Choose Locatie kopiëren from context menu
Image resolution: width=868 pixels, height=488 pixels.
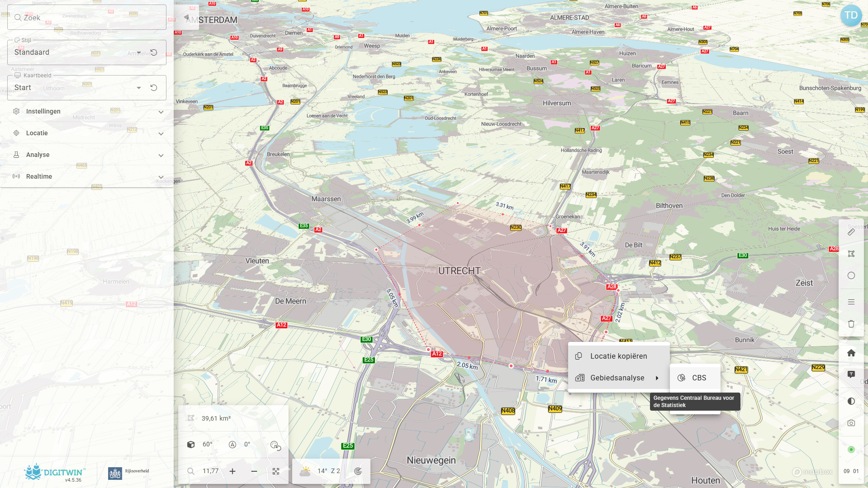click(x=618, y=356)
